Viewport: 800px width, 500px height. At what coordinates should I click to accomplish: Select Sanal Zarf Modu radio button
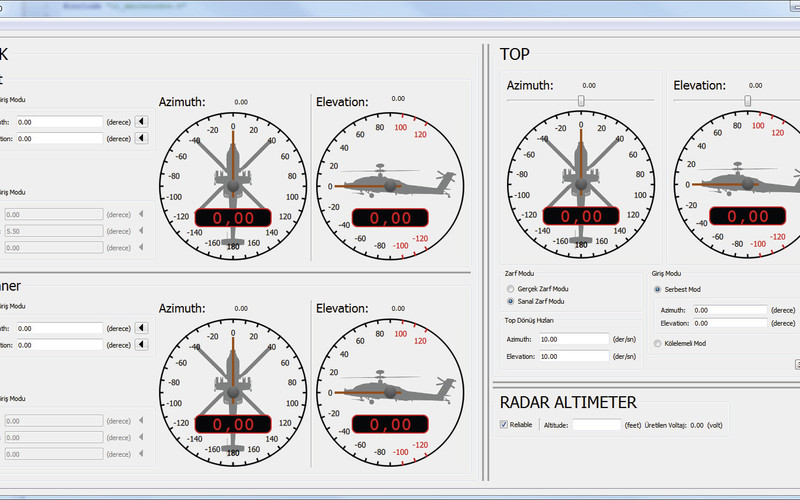pos(510,302)
